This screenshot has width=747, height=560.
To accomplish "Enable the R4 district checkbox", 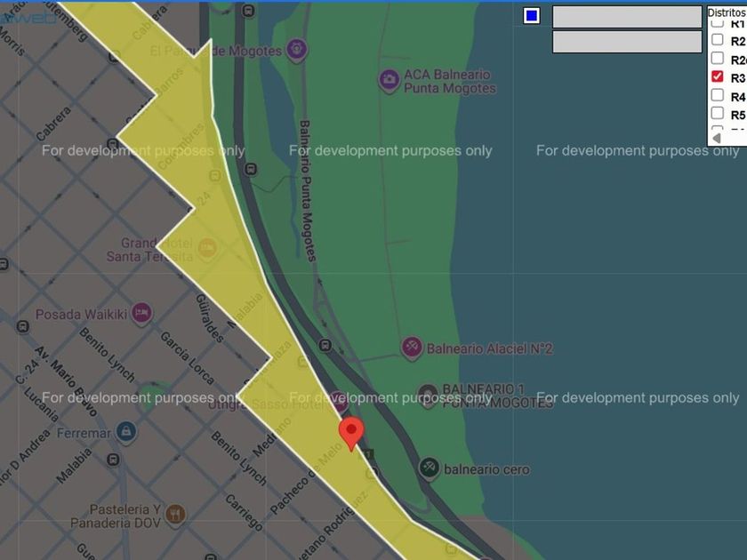I will pyautogui.click(x=718, y=95).
